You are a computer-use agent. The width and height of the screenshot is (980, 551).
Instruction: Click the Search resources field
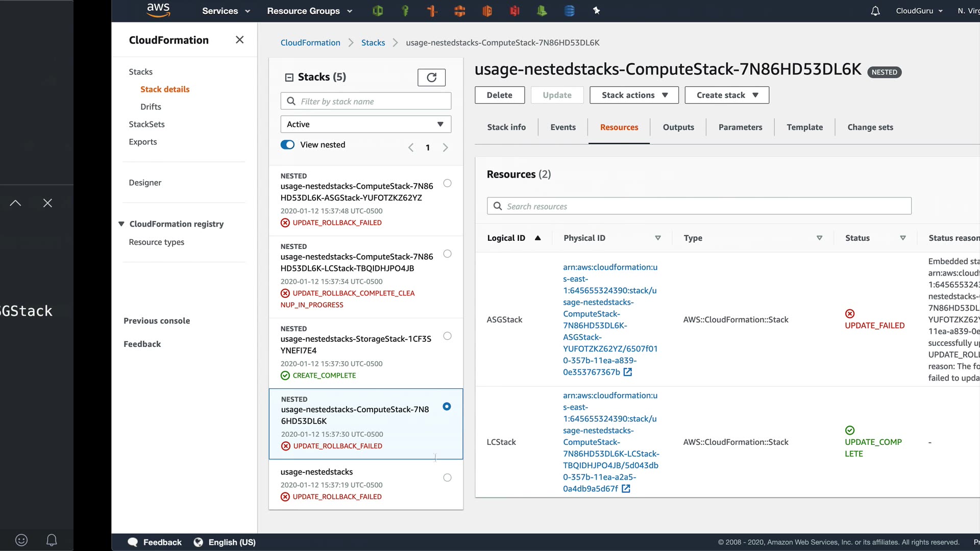pyautogui.click(x=699, y=207)
